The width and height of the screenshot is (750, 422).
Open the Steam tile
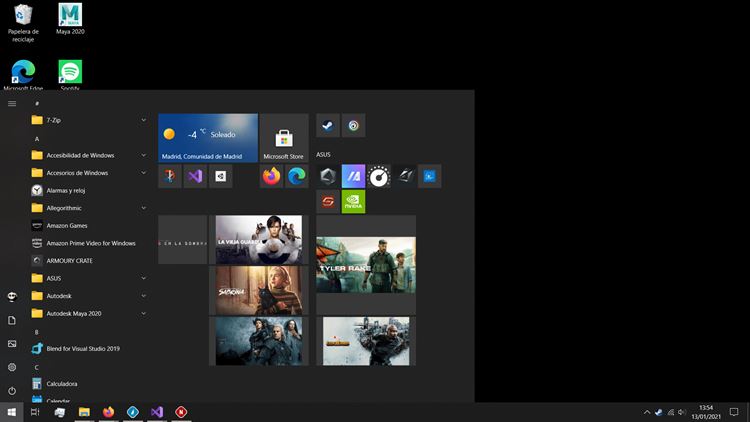point(328,125)
